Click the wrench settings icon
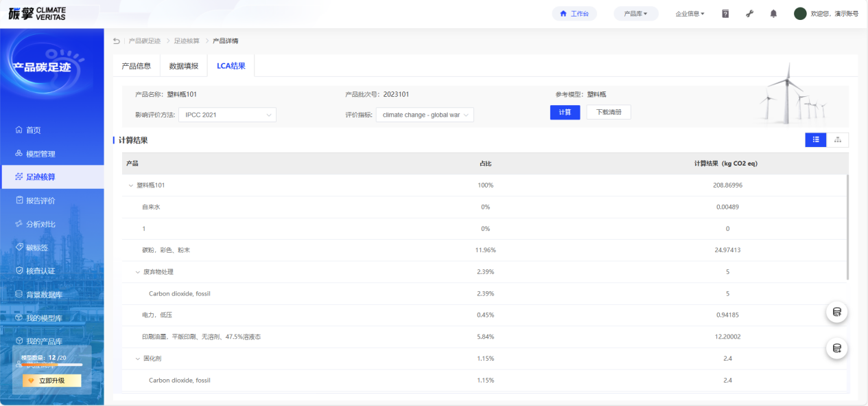The height and width of the screenshot is (406, 868). click(749, 14)
